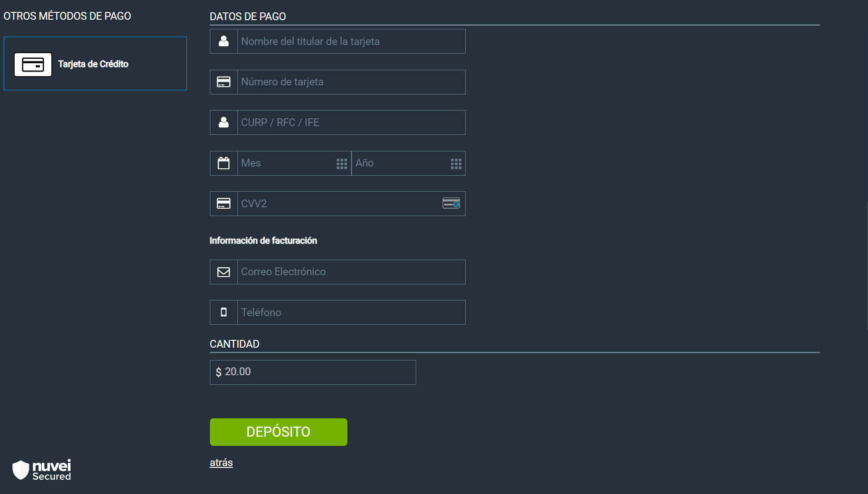
Task: Click the amount field showing $ 20.00
Action: tap(313, 372)
